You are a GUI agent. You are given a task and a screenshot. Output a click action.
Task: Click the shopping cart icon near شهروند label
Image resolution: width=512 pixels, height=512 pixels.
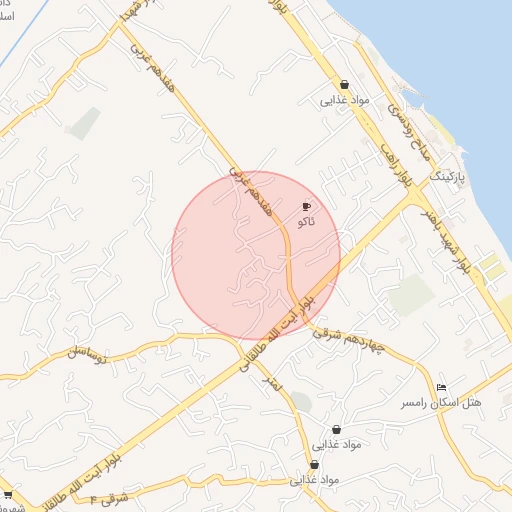tap(8, 495)
